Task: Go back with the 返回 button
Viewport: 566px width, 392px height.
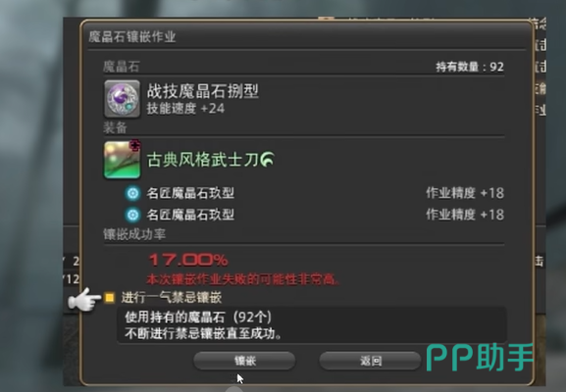Action: pyautogui.click(x=370, y=361)
